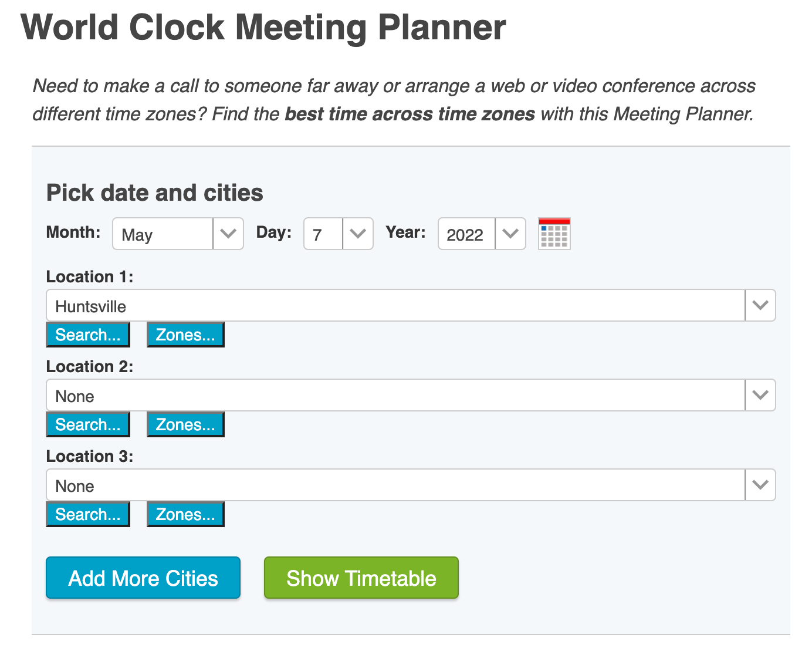
Task: Click the green Show Timetable button
Action: [361, 578]
